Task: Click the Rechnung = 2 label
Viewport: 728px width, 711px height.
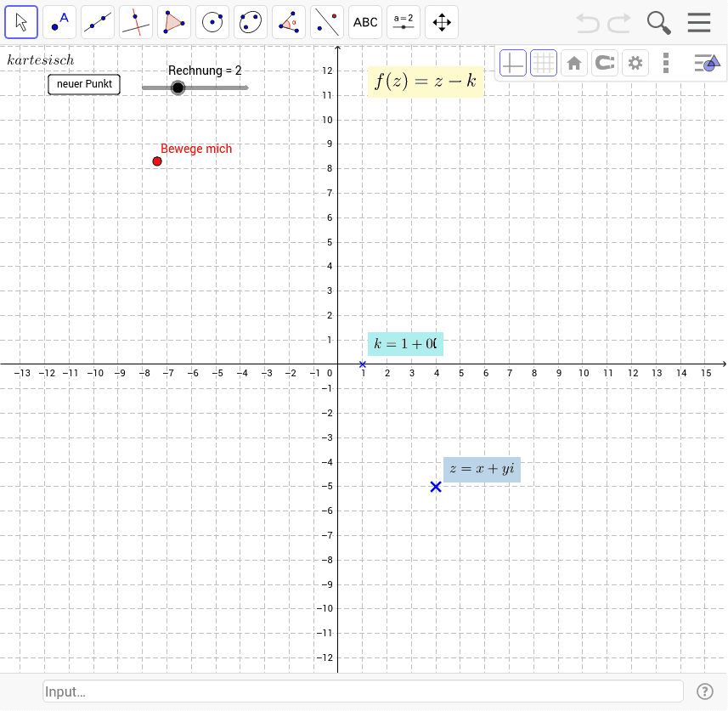Action: tap(205, 71)
